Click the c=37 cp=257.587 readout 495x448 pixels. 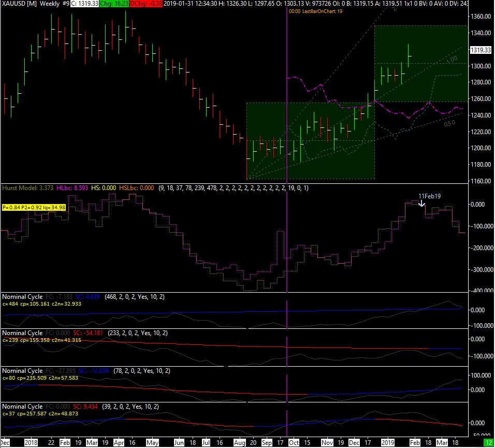click(40, 414)
